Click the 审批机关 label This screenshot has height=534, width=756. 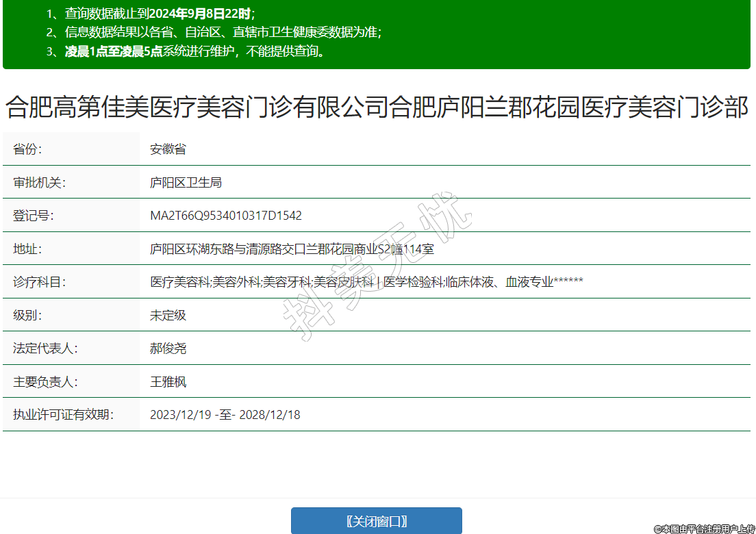(x=39, y=183)
